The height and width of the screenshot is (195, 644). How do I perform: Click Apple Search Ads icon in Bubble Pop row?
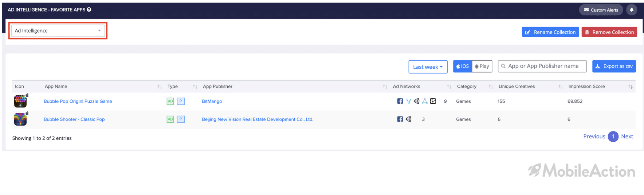tap(425, 101)
